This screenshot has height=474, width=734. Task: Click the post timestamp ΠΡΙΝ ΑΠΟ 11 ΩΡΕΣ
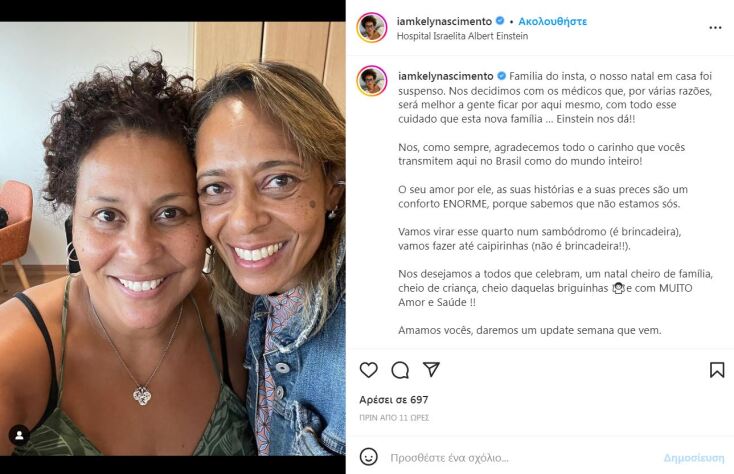394,417
